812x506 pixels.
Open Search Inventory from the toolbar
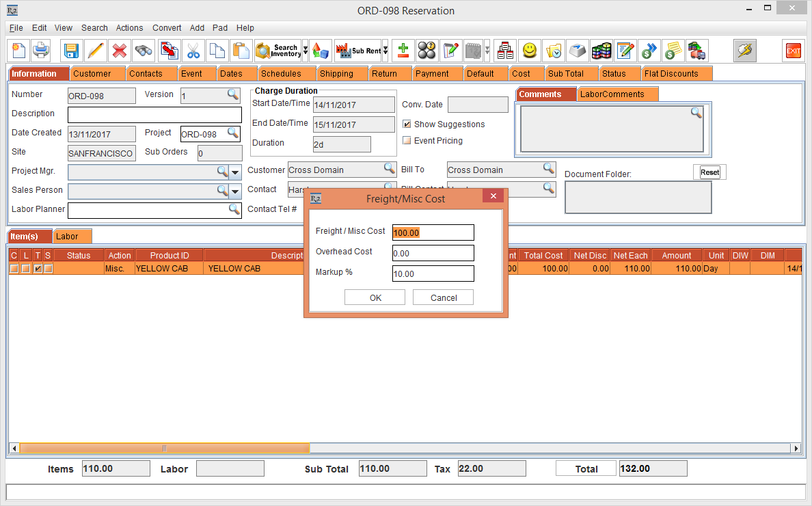(278, 51)
